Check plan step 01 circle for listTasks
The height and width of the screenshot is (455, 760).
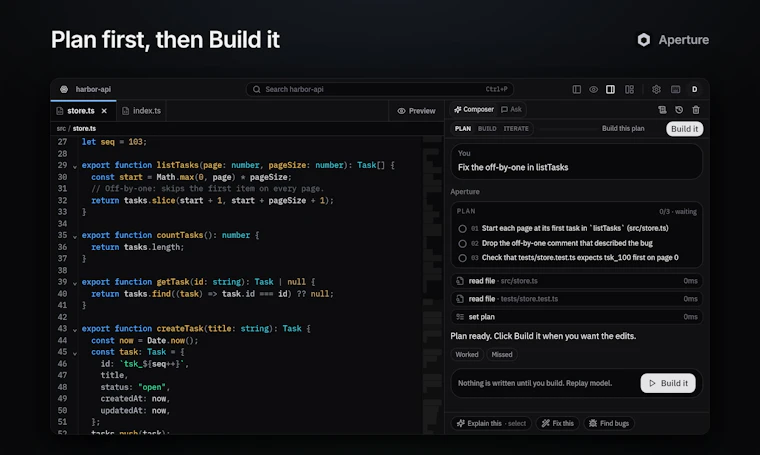(462, 229)
